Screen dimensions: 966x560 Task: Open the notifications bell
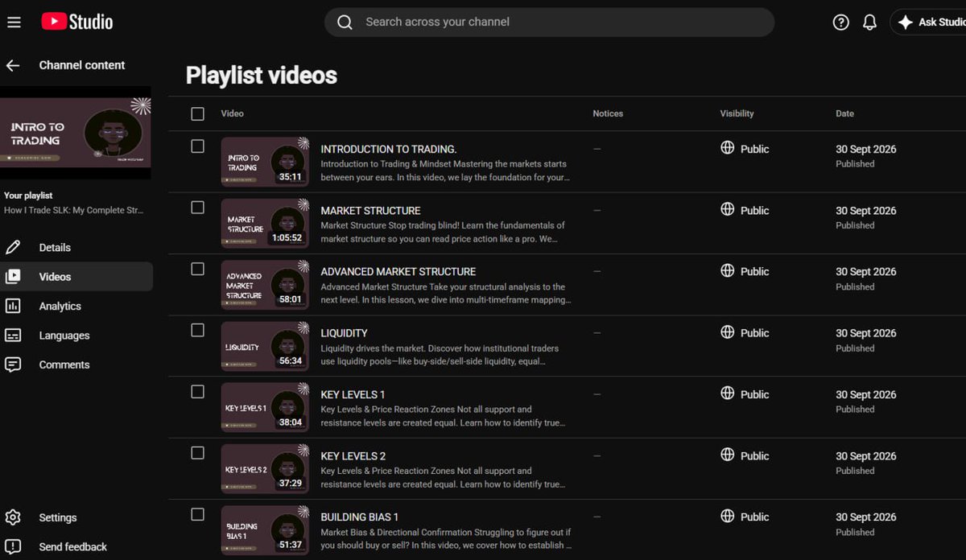(x=869, y=23)
